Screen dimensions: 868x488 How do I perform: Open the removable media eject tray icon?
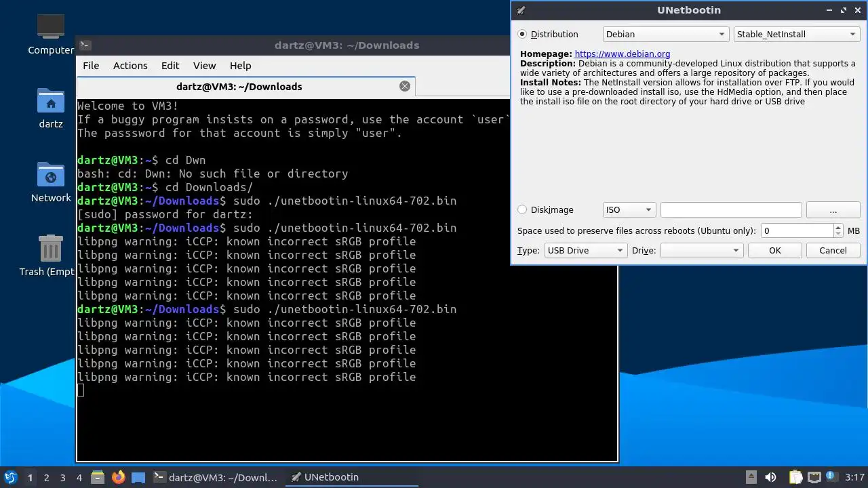(x=751, y=477)
